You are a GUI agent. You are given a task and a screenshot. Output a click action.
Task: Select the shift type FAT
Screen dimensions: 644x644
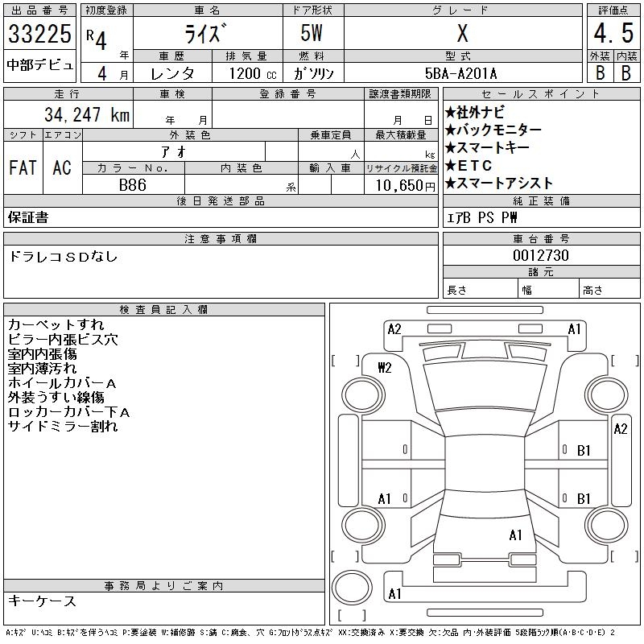[x=23, y=167]
